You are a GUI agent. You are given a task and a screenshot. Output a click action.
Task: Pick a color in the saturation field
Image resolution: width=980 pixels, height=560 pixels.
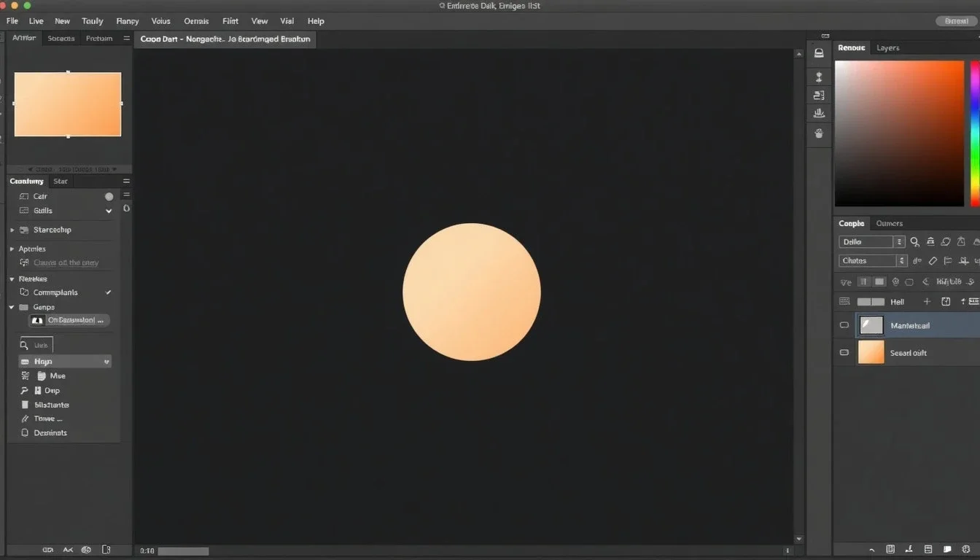[899, 133]
